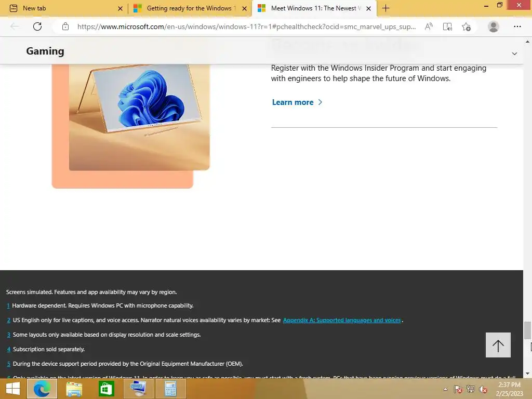The image size is (532, 399).
Task: Expand the Gaming section chevron
Action: click(x=514, y=54)
